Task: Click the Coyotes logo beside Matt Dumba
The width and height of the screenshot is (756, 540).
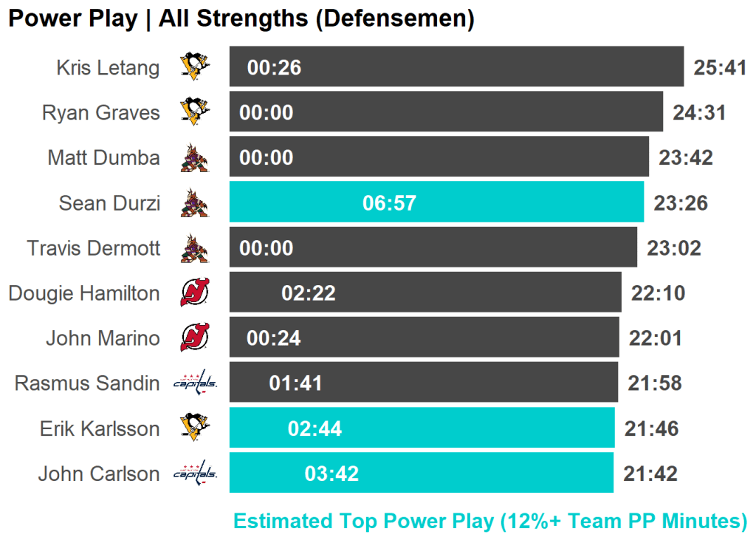Action: pyautogui.click(x=195, y=158)
